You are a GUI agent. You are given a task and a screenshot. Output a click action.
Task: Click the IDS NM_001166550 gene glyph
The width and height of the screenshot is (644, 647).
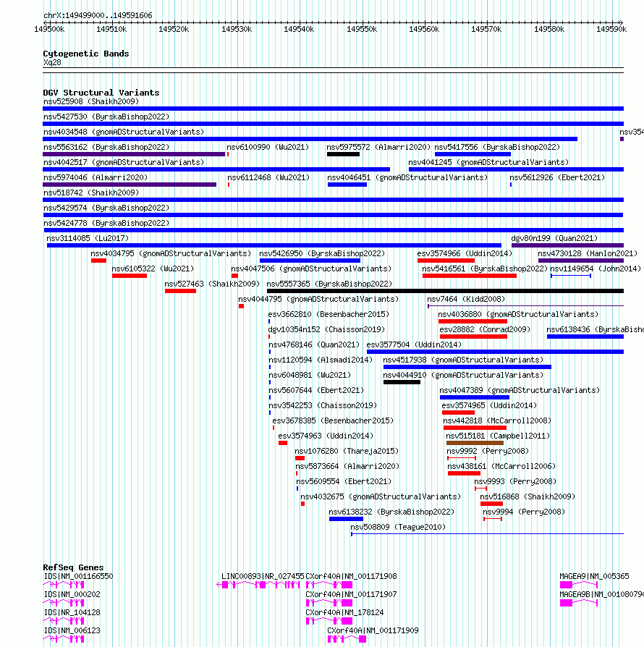pos(64,585)
